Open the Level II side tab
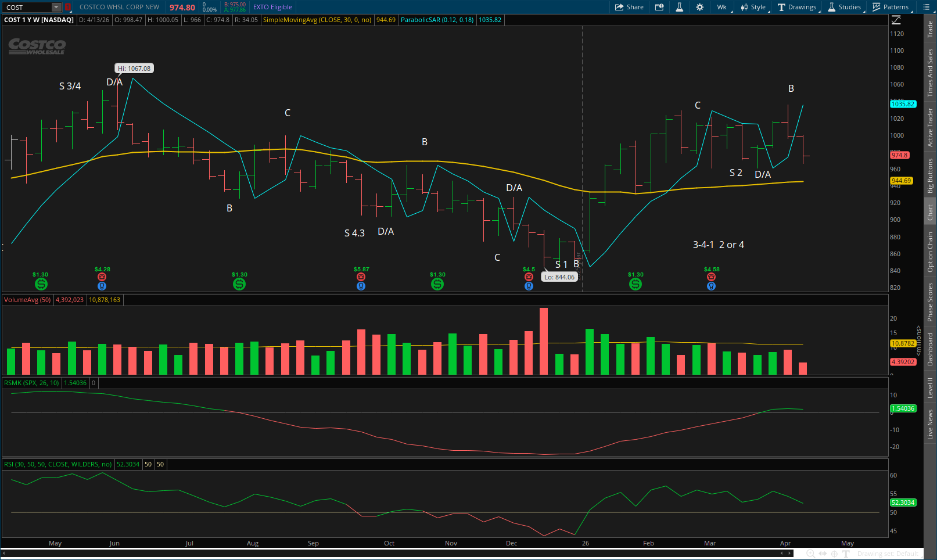 click(x=930, y=387)
